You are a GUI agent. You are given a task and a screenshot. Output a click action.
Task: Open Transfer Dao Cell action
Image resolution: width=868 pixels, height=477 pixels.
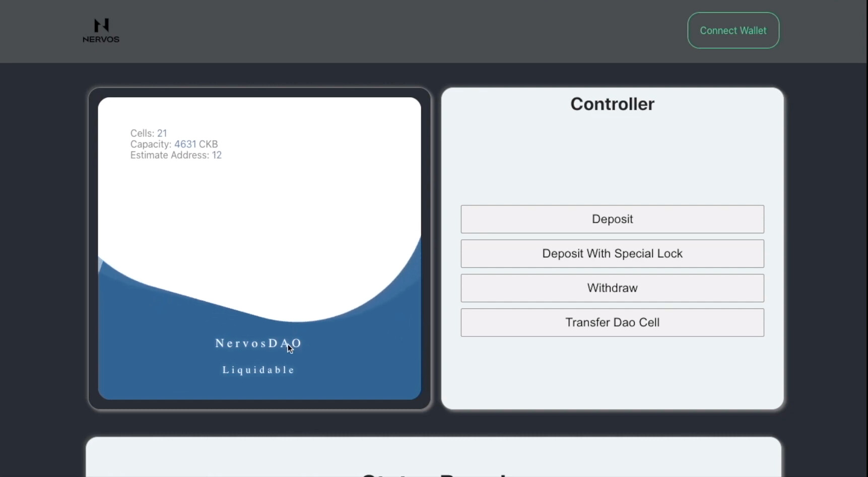coord(612,322)
